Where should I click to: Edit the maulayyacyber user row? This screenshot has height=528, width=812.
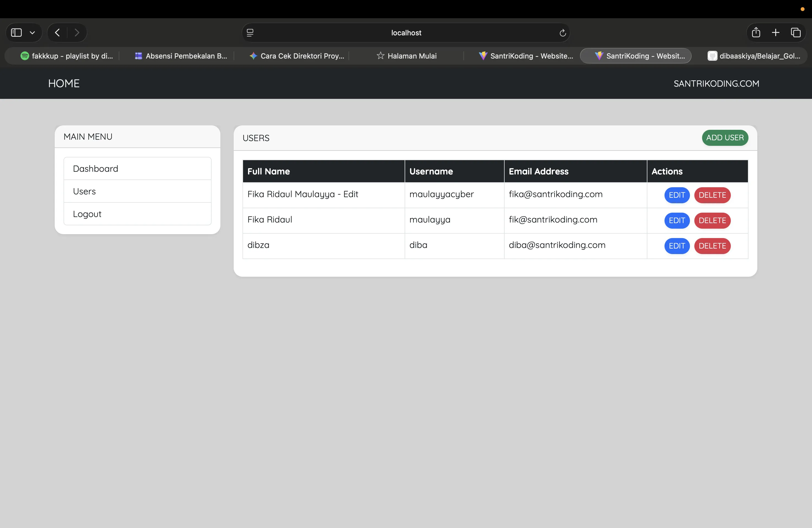click(677, 195)
